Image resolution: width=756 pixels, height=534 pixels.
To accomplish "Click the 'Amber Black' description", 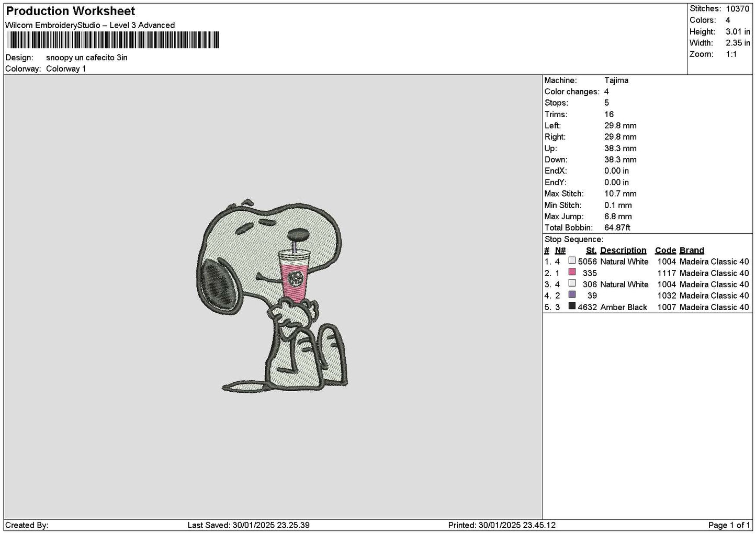I will tap(624, 308).
